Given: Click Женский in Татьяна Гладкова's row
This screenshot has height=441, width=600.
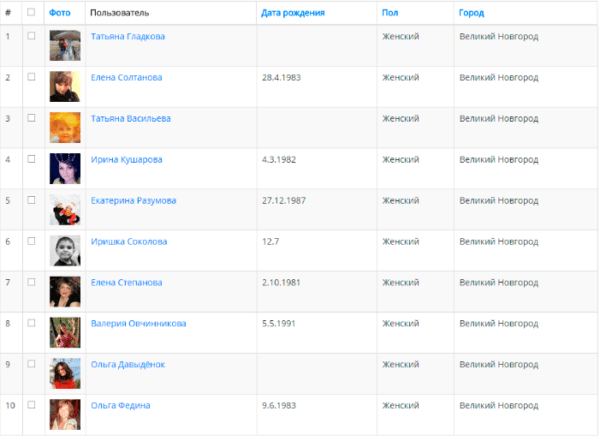Looking at the screenshot, I should (401, 36).
